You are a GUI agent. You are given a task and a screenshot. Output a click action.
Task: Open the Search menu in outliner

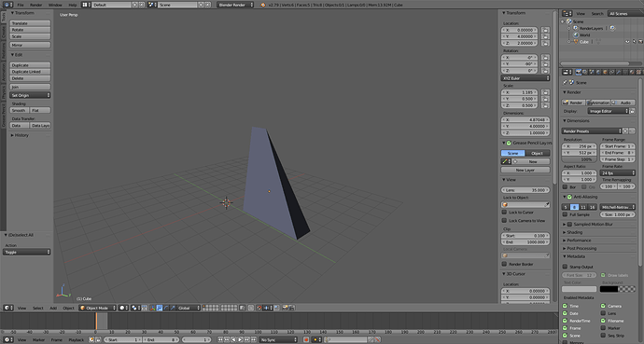point(597,14)
